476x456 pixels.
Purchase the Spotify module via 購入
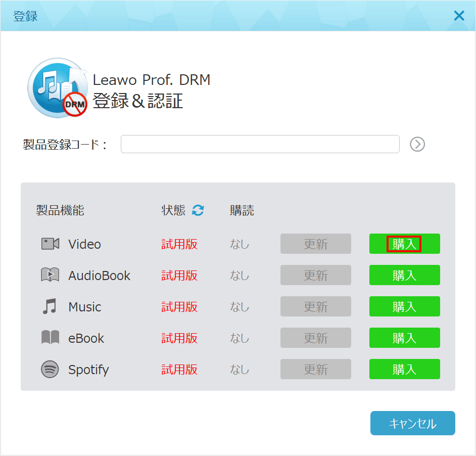point(405,369)
